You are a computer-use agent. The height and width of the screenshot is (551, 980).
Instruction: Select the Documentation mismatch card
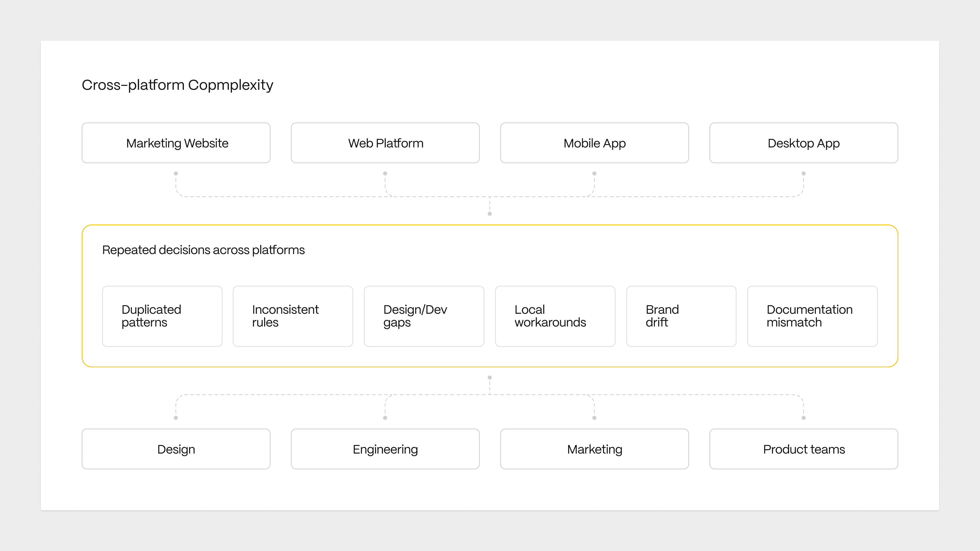point(812,316)
